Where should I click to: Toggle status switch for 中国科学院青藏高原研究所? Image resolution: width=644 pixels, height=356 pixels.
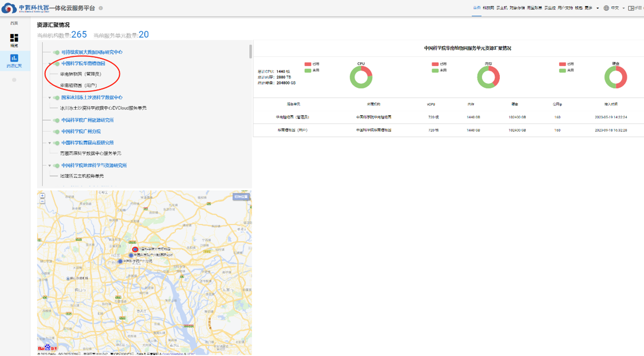pos(56,143)
